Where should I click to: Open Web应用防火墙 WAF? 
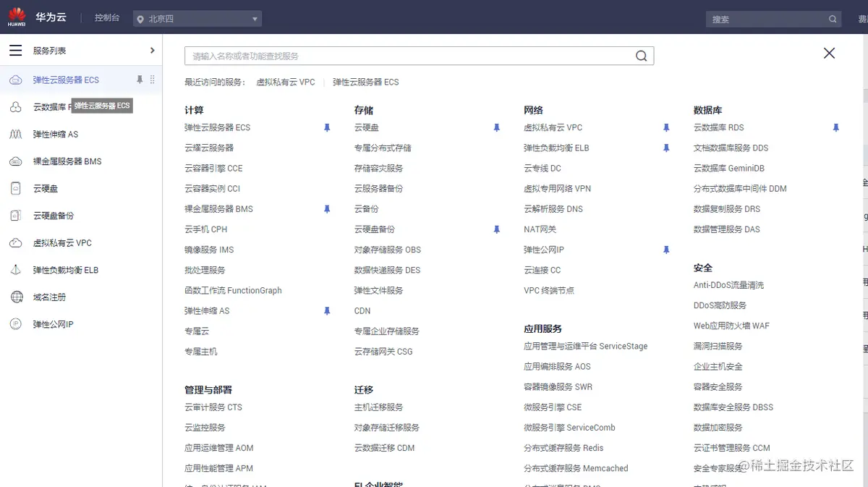(x=731, y=326)
